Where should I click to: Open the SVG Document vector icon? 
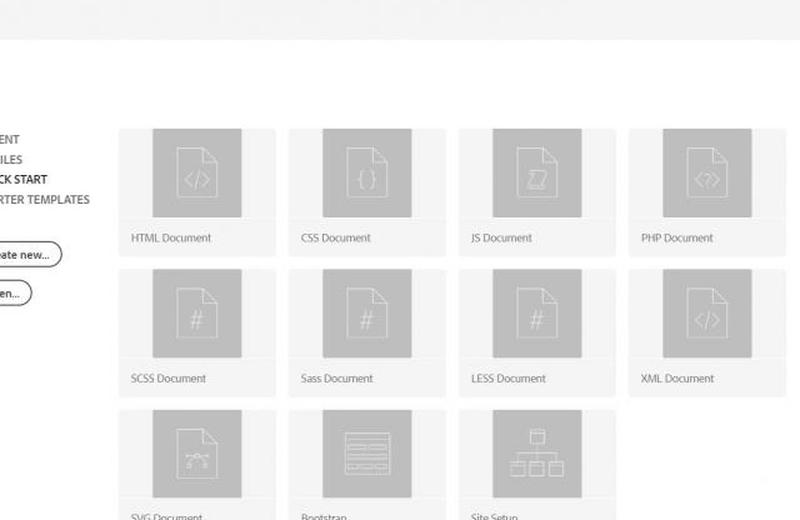[197, 452]
